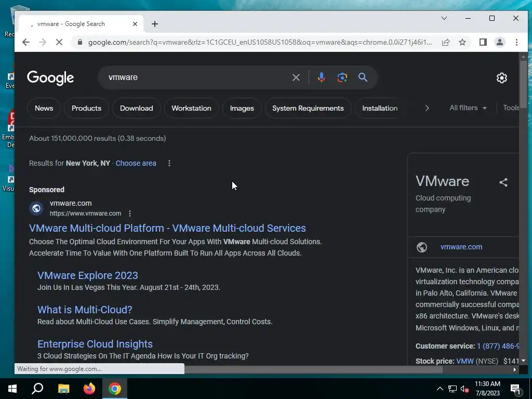The width and height of the screenshot is (532, 399).
Task: Click the back navigation arrow in Chrome
Action: click(x=26, y=42)
